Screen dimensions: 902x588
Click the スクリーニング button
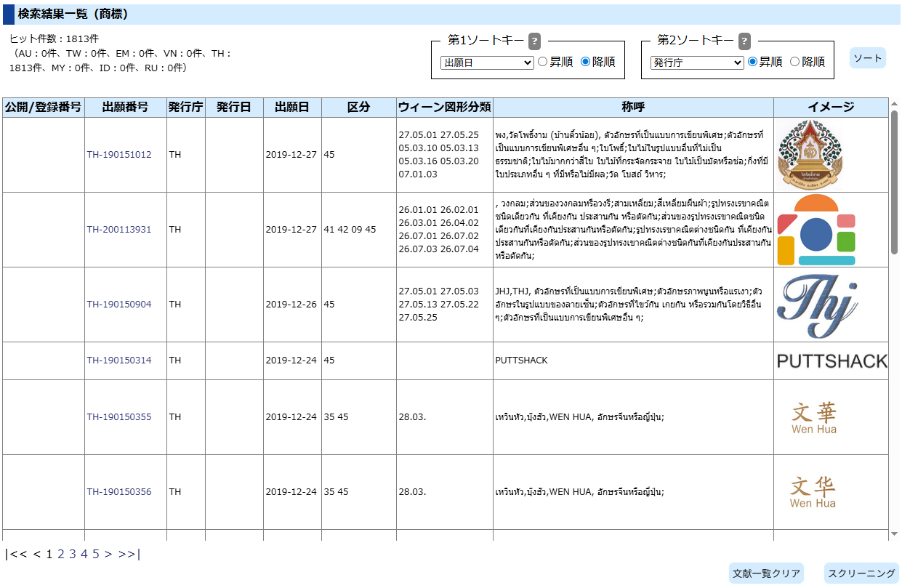point(861,573)
